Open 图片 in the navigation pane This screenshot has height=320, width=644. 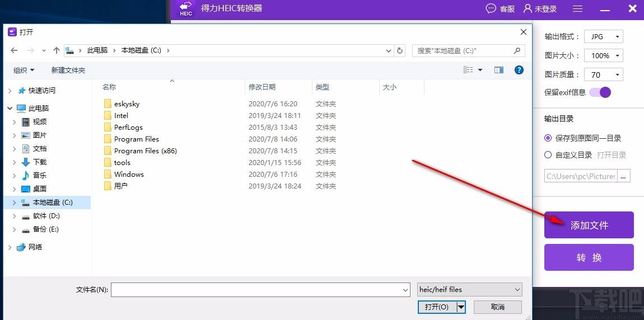[x=40, y=135]
